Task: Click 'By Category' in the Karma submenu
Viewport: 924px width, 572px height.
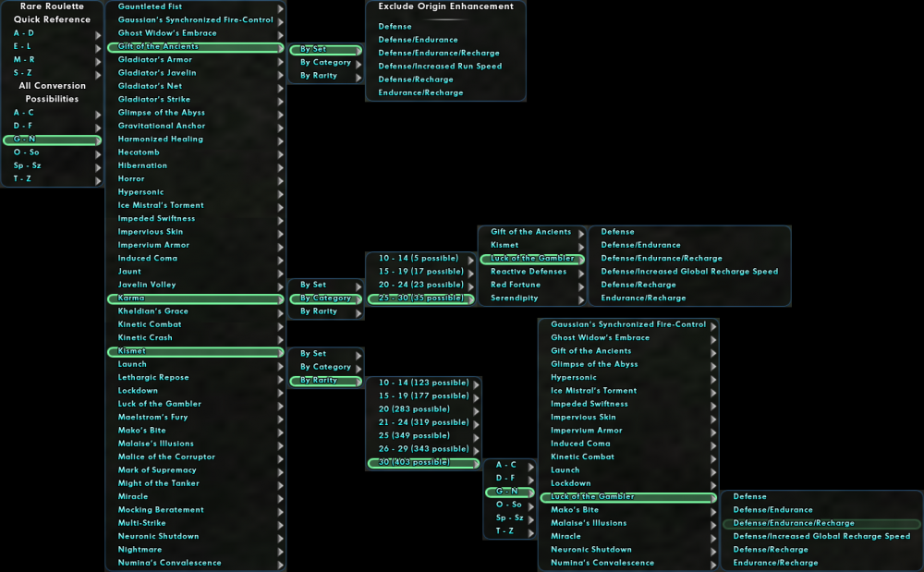Action: tap(322, 298)
